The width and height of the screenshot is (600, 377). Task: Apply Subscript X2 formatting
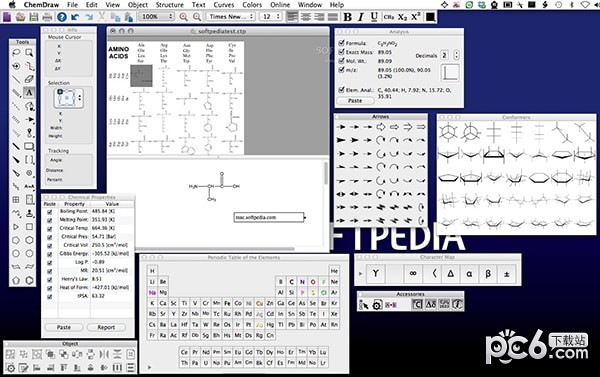(x=402, y=17)
